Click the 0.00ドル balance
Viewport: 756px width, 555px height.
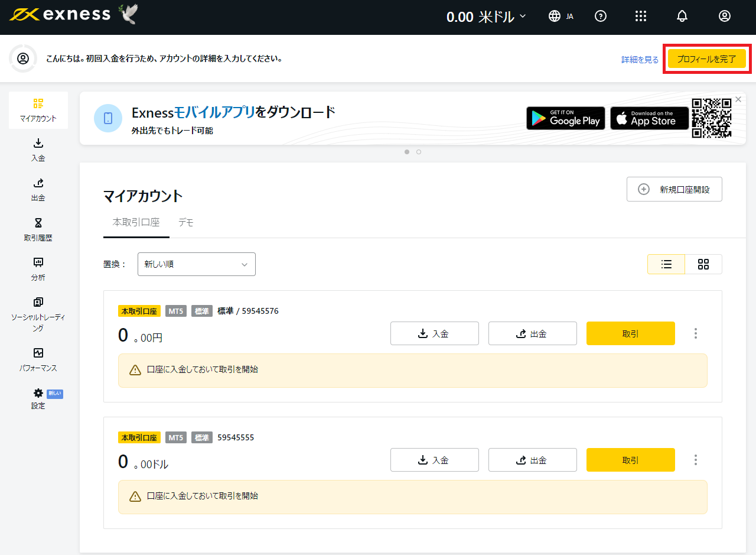(144, 462)
